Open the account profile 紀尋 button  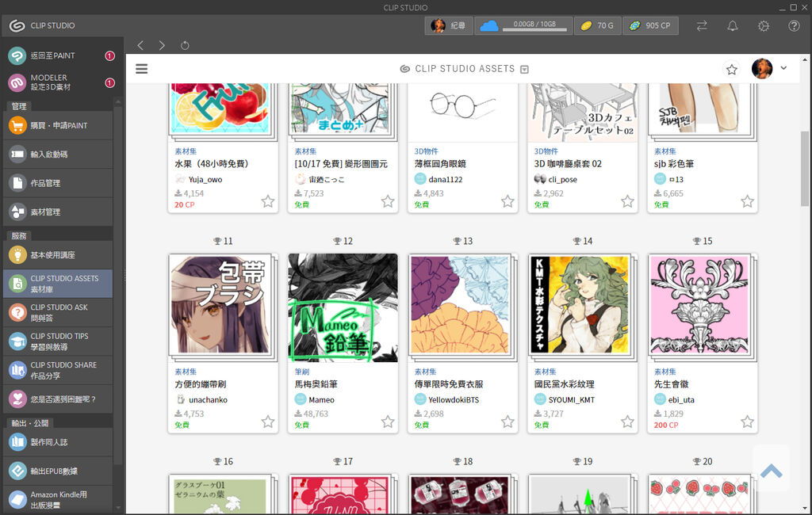pyautogui.click(x=449, y=25)
